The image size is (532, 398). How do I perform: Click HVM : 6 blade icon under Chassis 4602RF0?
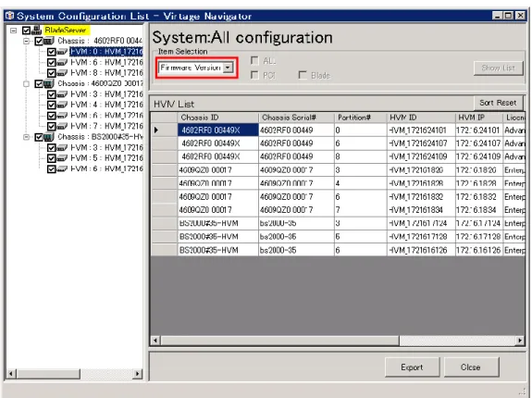[x=62, y=62]
